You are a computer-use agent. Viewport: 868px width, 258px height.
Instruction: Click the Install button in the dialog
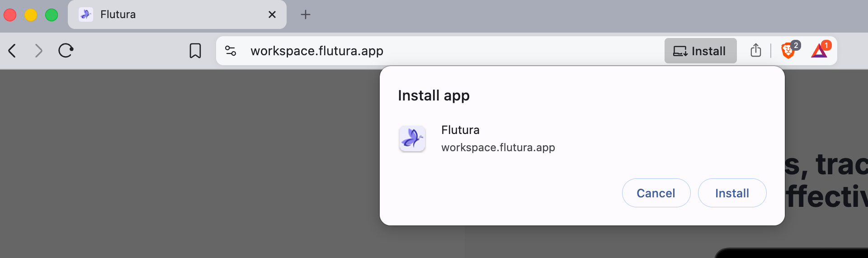point(732,193)
